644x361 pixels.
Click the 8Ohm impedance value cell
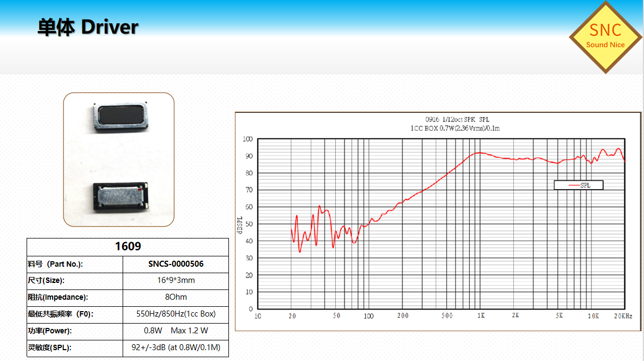click(176, 298)
